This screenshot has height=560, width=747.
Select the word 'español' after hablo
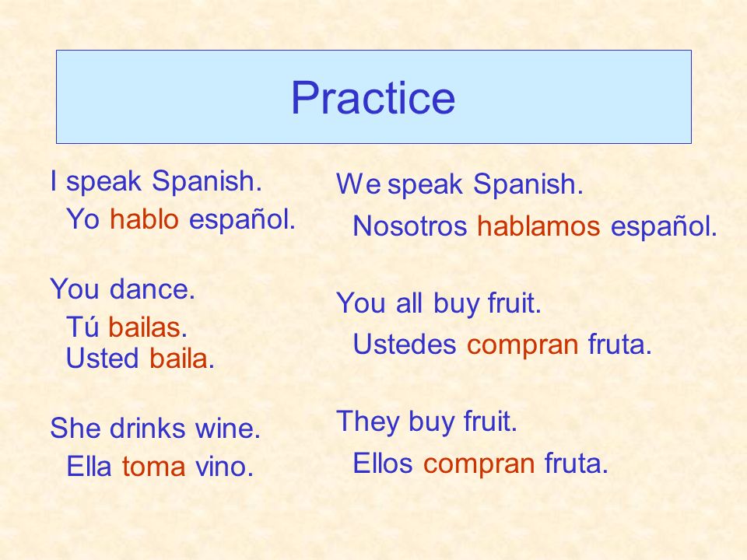tap(243, 220)
